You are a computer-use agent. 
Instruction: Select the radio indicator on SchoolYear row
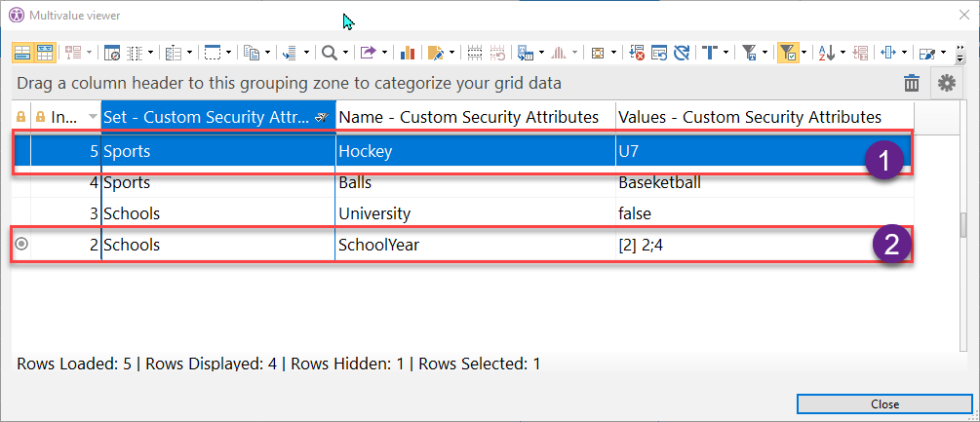pos(21,245)
